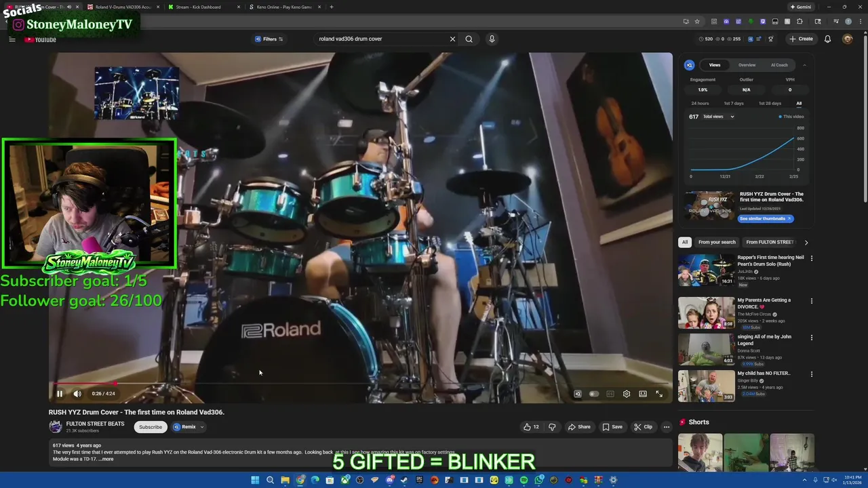Click vidIQ icon in player controls

tap(578, 394)
